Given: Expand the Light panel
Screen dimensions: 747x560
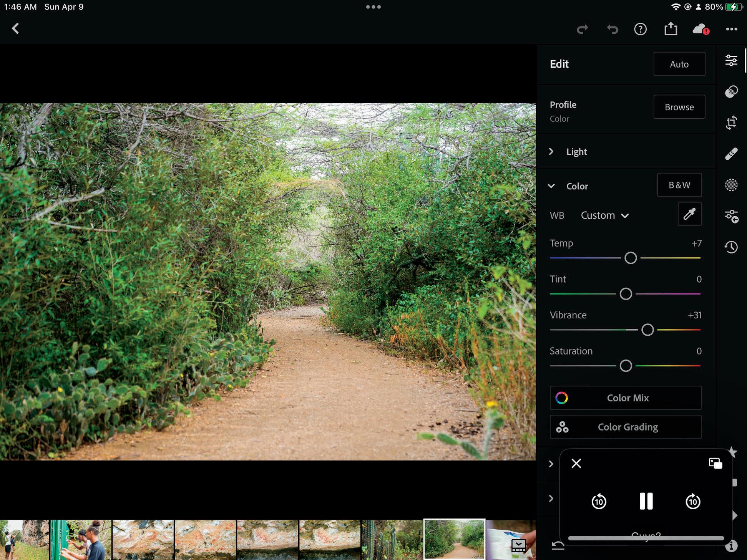Looking at the screenshot, I should click(x=576, y=152).
